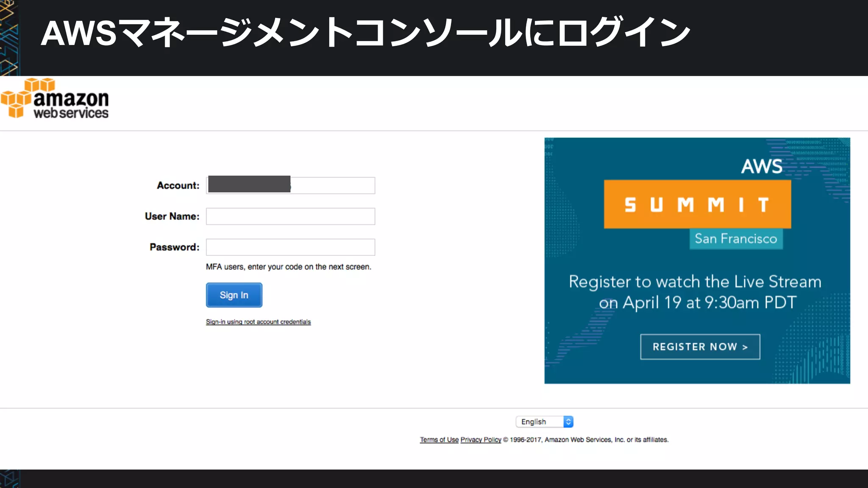Click REGISTER NOW on the AWS Summit banner
The height and width of the screenshot is (488, 868).
700,347
